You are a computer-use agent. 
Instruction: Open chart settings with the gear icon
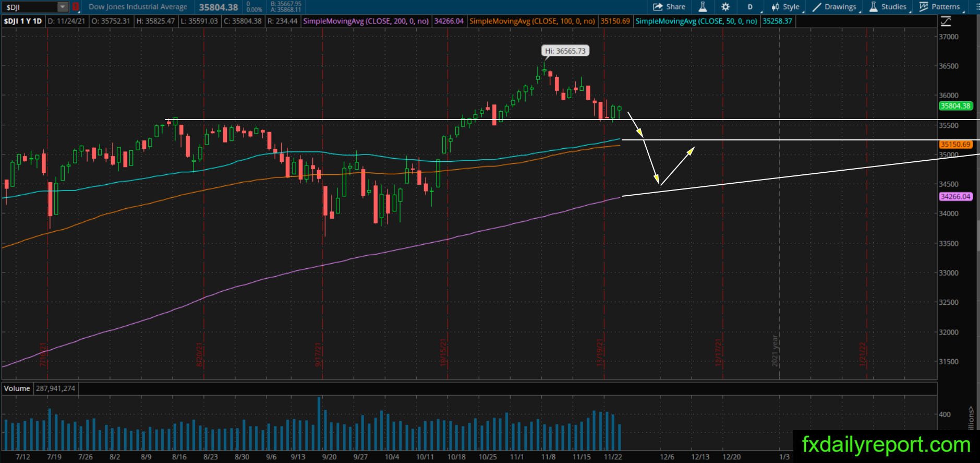pyautogui.click(x=725, y=7)
